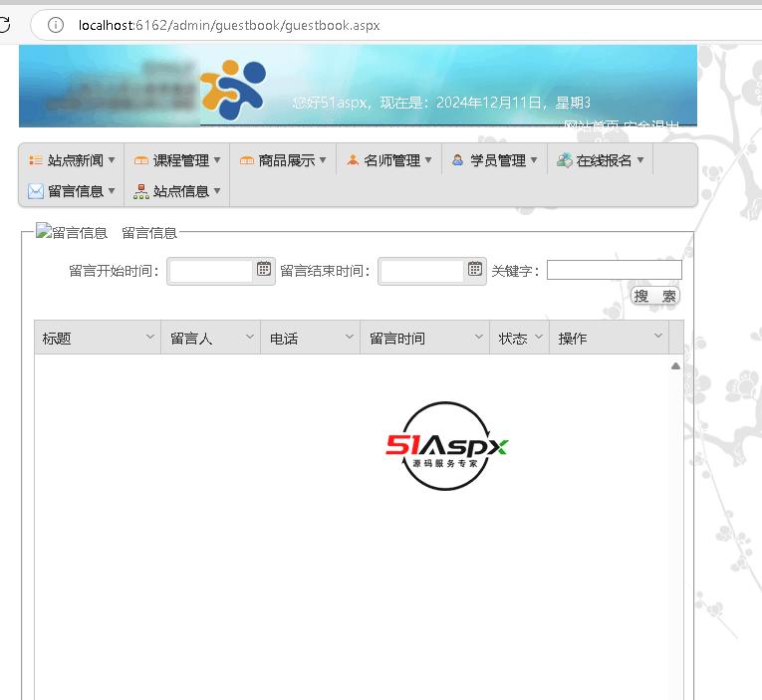This screenshot has height=700, width=762.
Task: Open site info icon in address bar
Action: click(x=56, y=25)
